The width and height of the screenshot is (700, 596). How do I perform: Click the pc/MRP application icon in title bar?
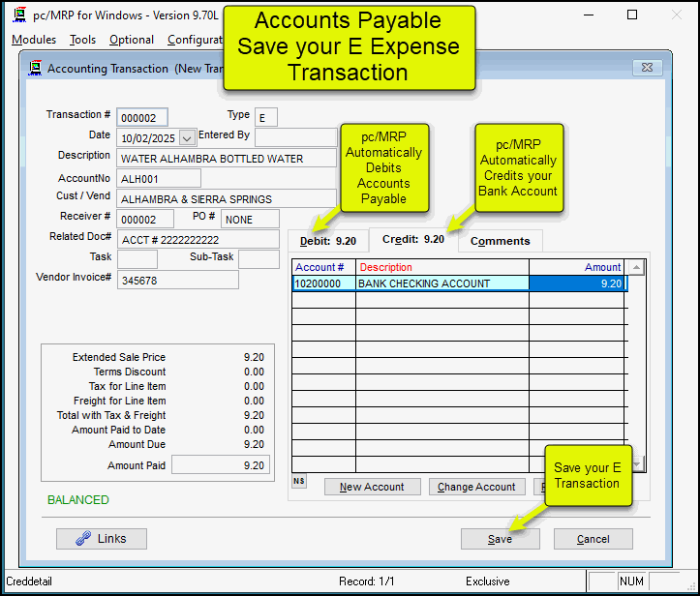(x=18, y=15)
